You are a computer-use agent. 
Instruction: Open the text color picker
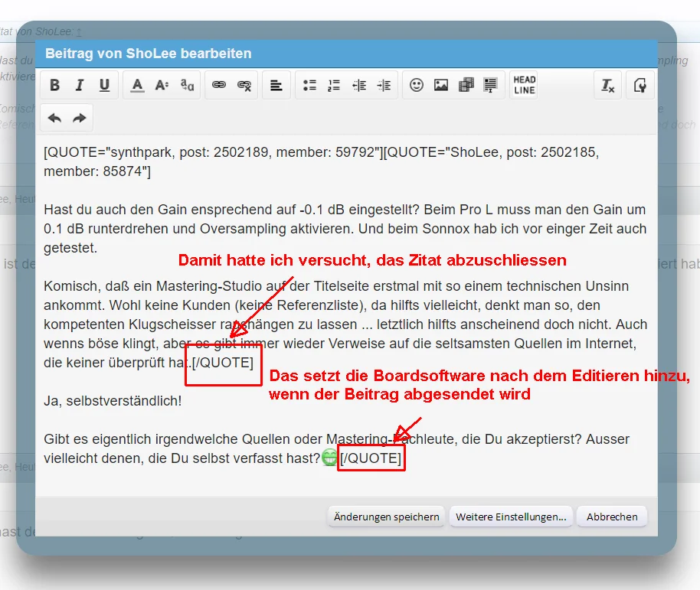point(138,85)
